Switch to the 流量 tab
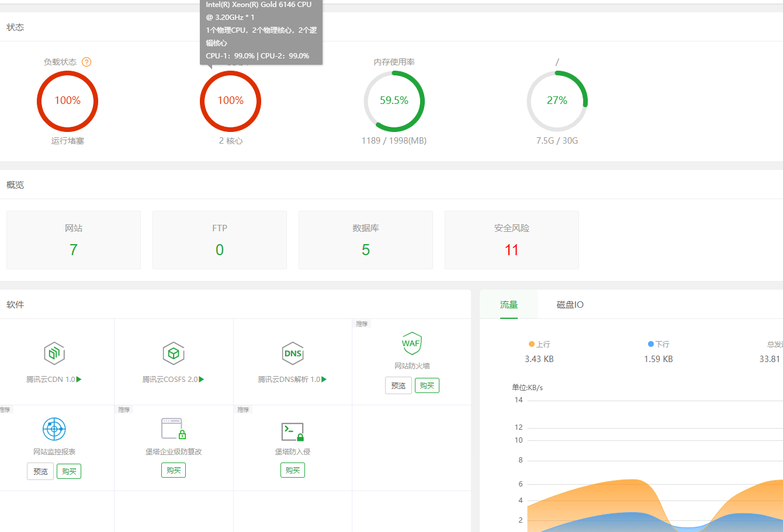 click(509, 304)
